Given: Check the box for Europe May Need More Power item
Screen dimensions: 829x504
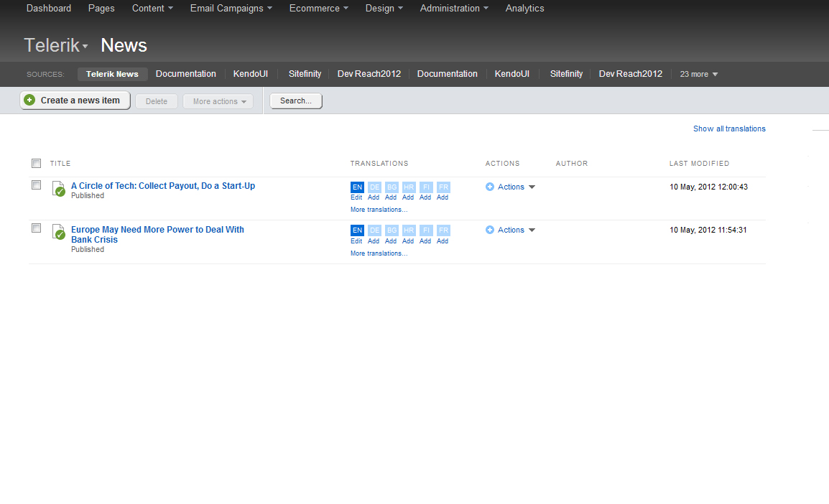Looking at the screenshot, I should point(36,228).
